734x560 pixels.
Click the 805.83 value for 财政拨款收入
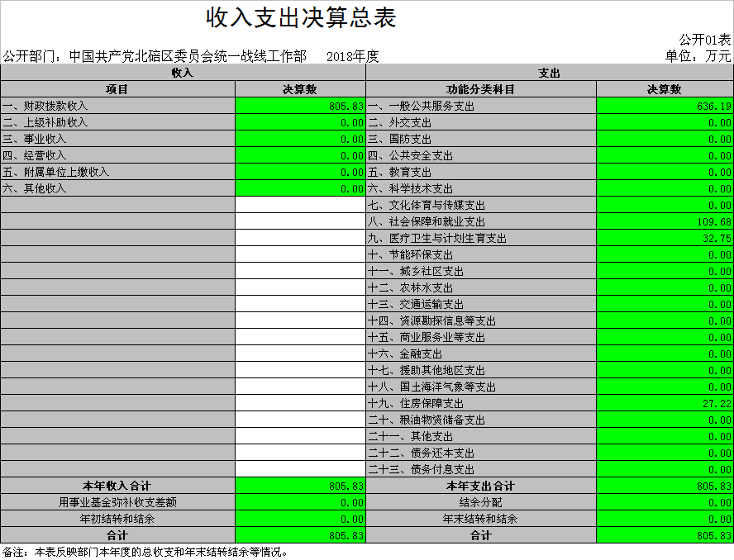pos(300,106)
